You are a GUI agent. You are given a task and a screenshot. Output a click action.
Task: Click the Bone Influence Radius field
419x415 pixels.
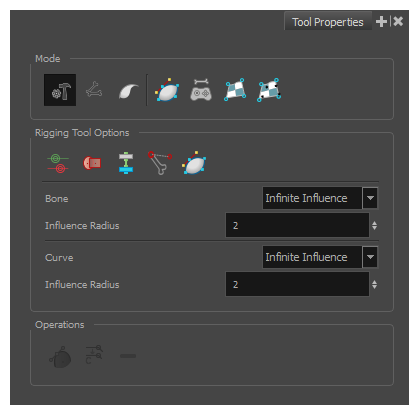(297, 225)
